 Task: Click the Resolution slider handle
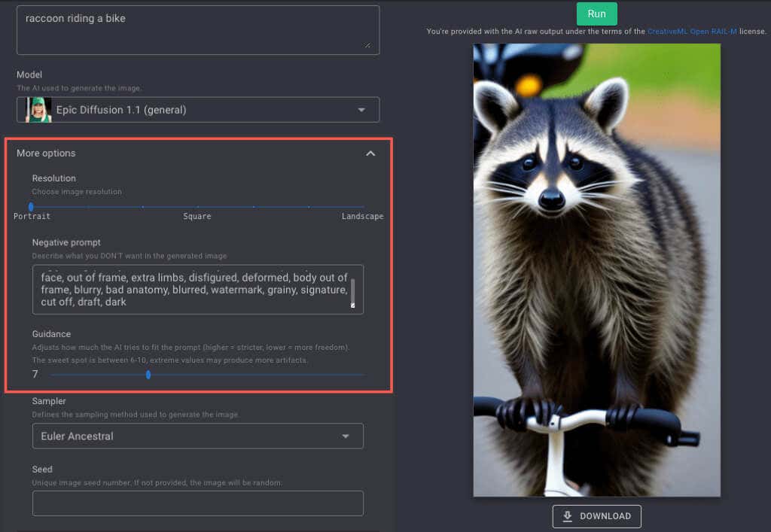tap(31, 206)
